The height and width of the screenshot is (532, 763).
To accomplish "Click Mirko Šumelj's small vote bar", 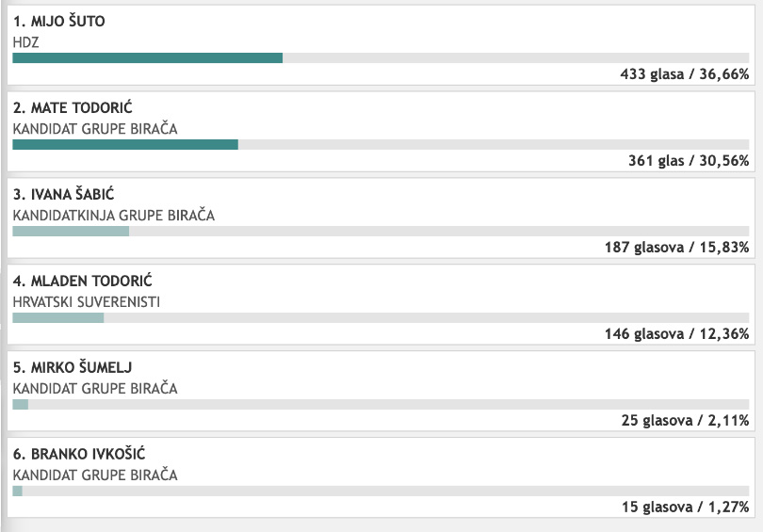I will tap(21, 404).
